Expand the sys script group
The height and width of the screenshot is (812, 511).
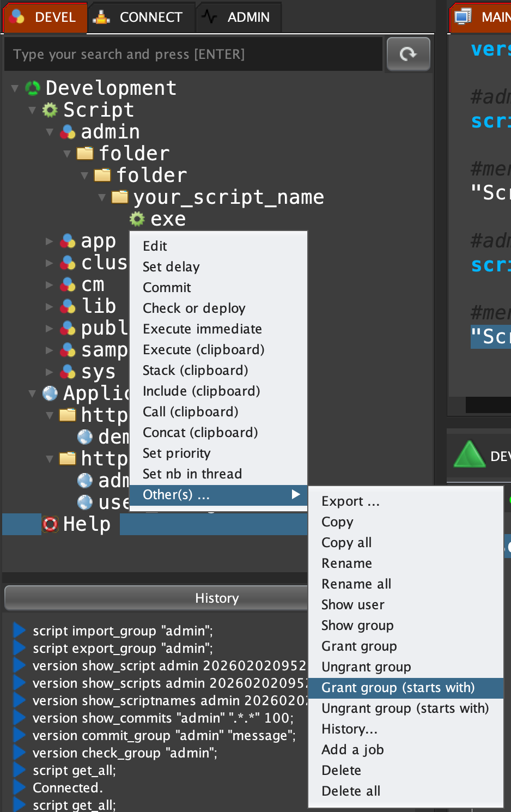[x=50, y=372]
